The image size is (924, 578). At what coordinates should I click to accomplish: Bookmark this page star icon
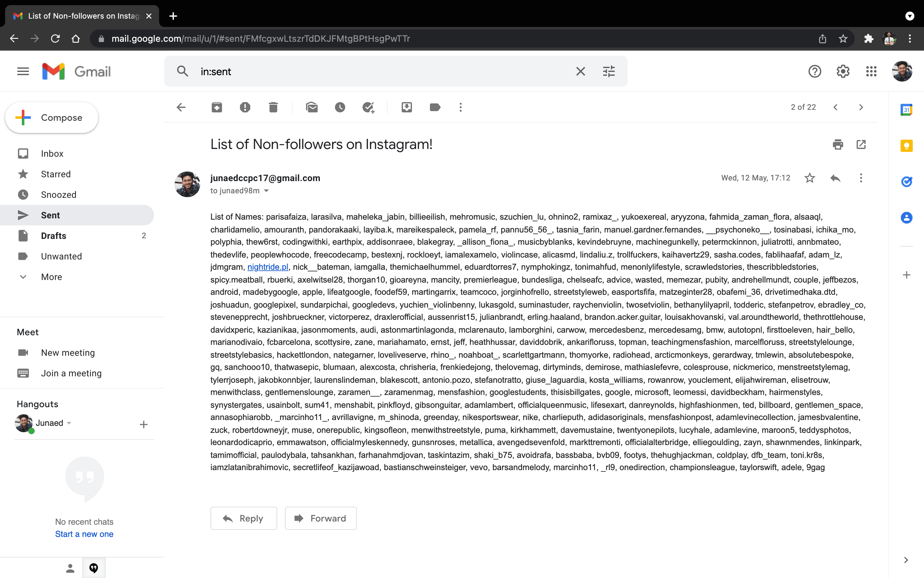coord(843,39)
